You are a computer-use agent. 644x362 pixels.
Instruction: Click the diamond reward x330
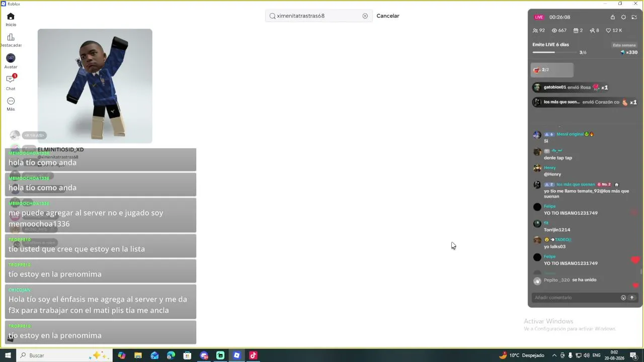click(x=629, y=52)
